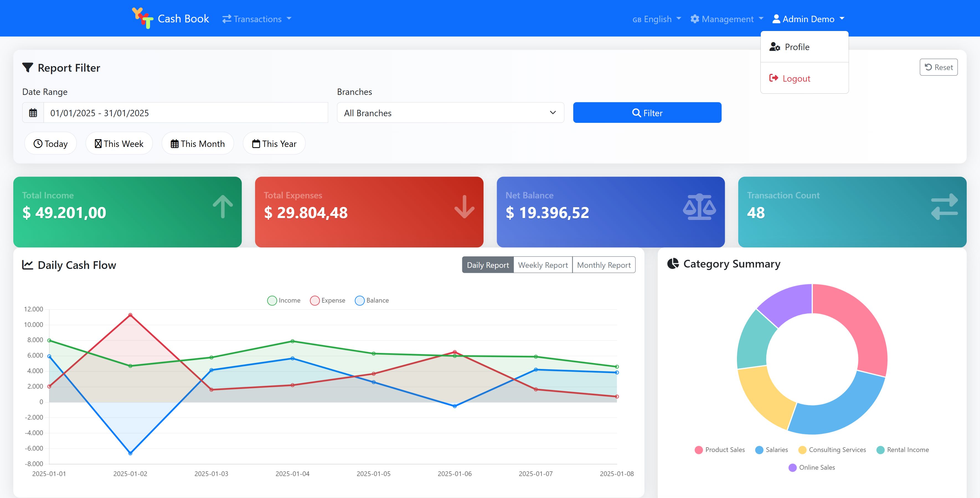Click the down arrow icon on Total Expenses
The image size is (980, 498).
[464, 207]
